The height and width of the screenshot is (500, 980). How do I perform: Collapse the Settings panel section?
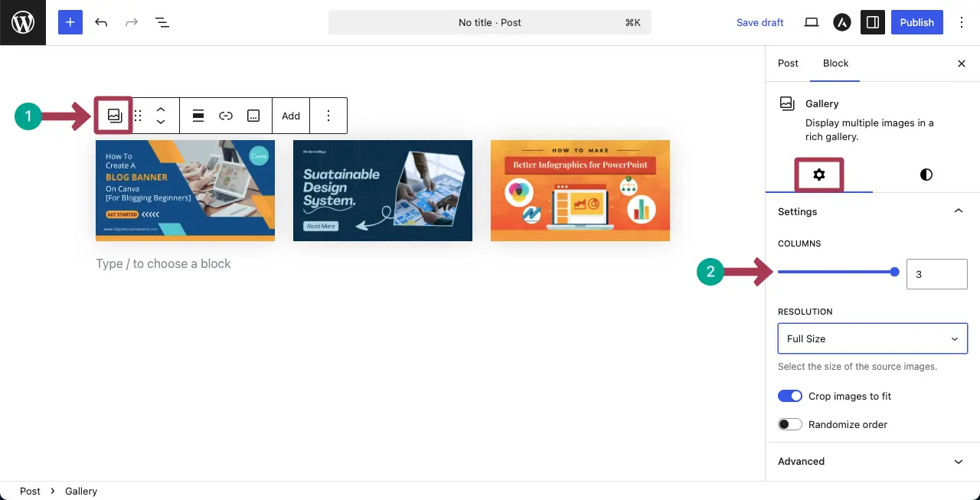[958, 211]
